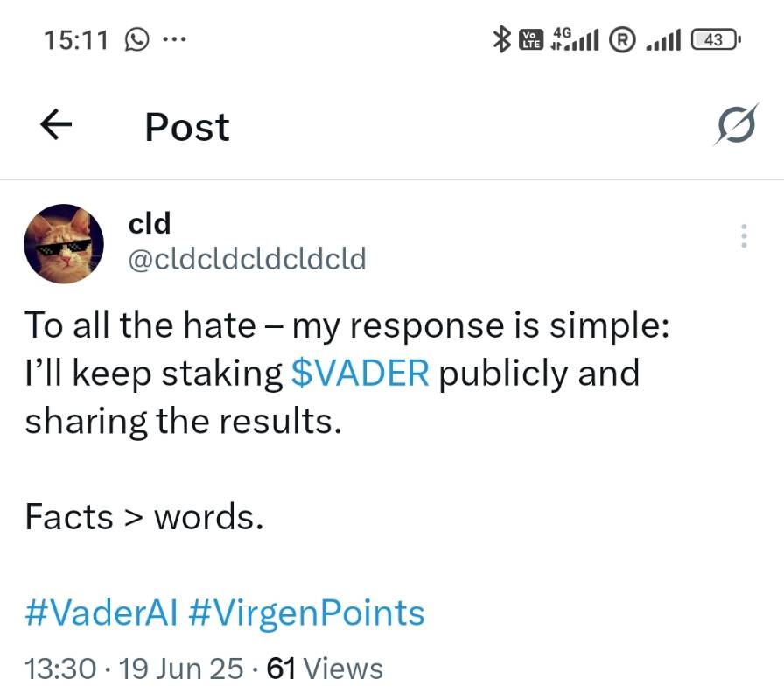Open Grok via the slashed circle icon
This screenshot has height=700, width=784.
pos(731,128)
